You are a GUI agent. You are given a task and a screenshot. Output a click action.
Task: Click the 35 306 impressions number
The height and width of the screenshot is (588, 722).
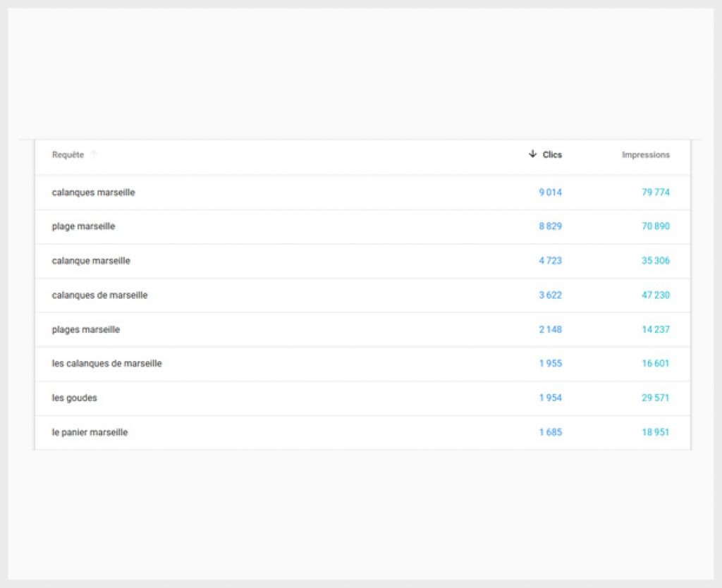(655, 261)
